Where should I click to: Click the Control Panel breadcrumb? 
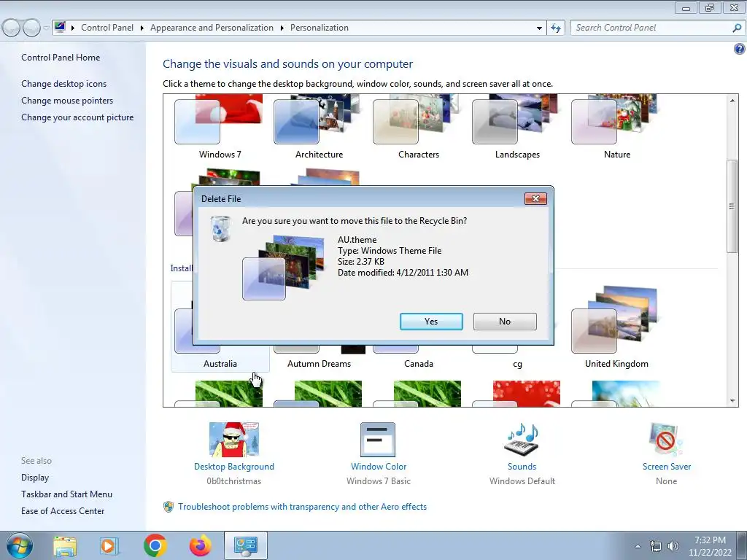107,28
